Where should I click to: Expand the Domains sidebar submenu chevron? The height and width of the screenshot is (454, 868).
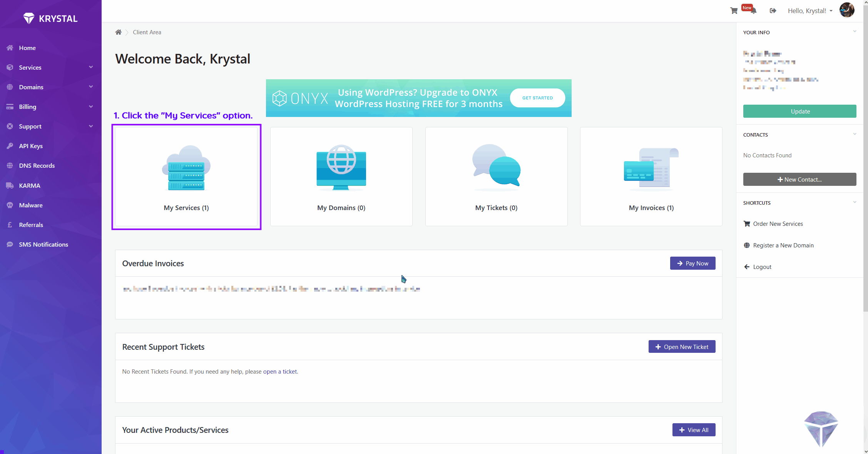91,87
